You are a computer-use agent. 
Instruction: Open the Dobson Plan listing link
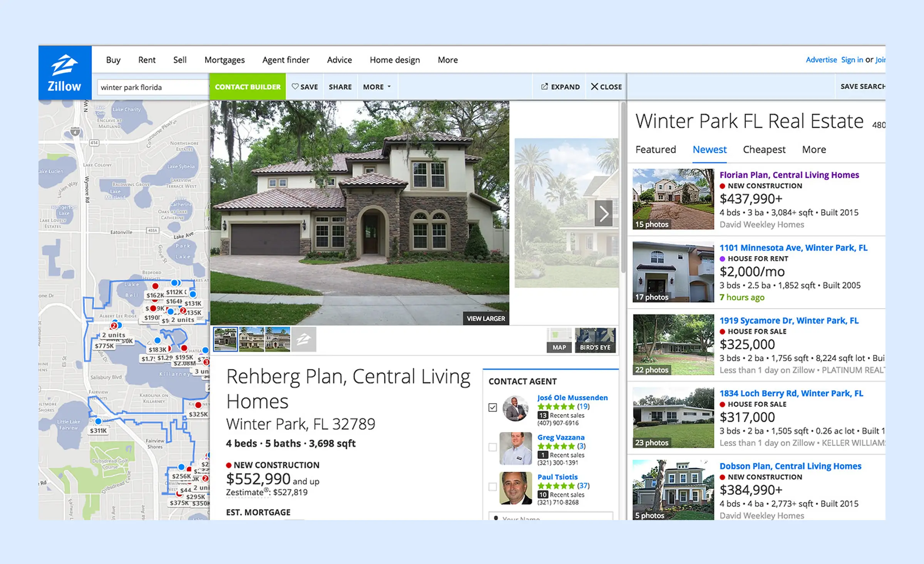click(x=790, y=466)
